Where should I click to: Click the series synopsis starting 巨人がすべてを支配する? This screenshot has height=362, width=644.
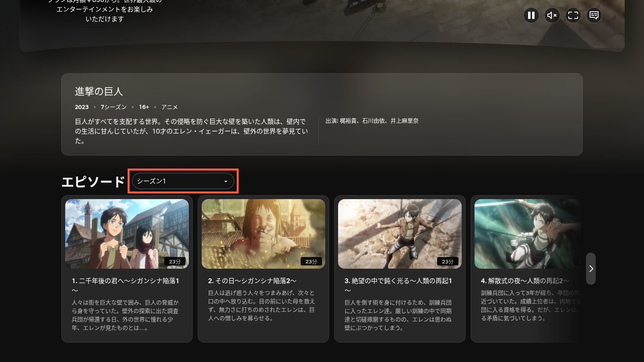192,131
